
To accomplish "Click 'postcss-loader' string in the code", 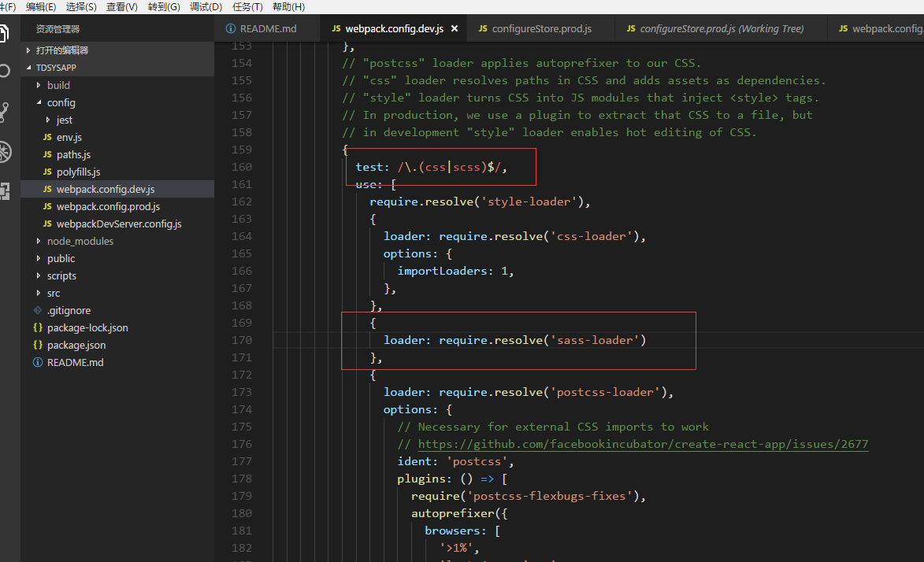I will click(605, 392).
